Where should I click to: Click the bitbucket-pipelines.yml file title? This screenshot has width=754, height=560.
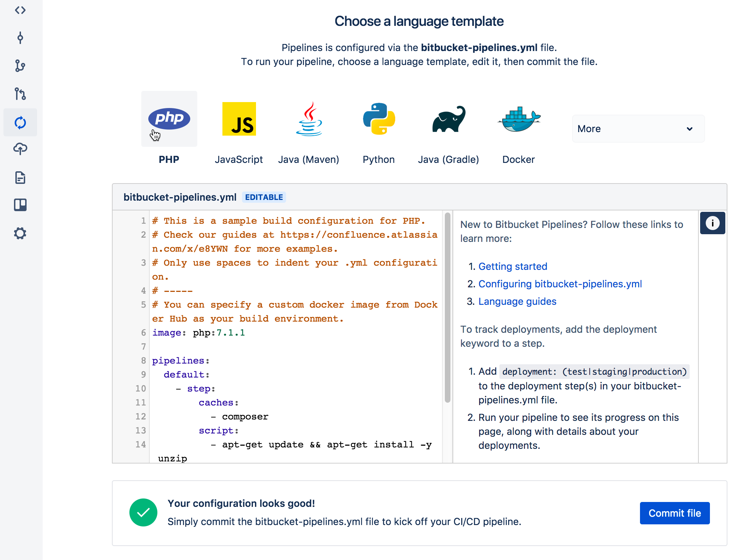click(180, 197)
